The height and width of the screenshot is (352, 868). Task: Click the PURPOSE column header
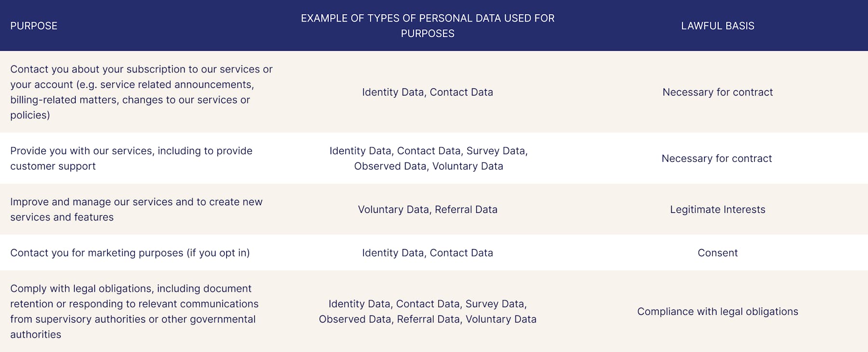click(x=34, y=26)
